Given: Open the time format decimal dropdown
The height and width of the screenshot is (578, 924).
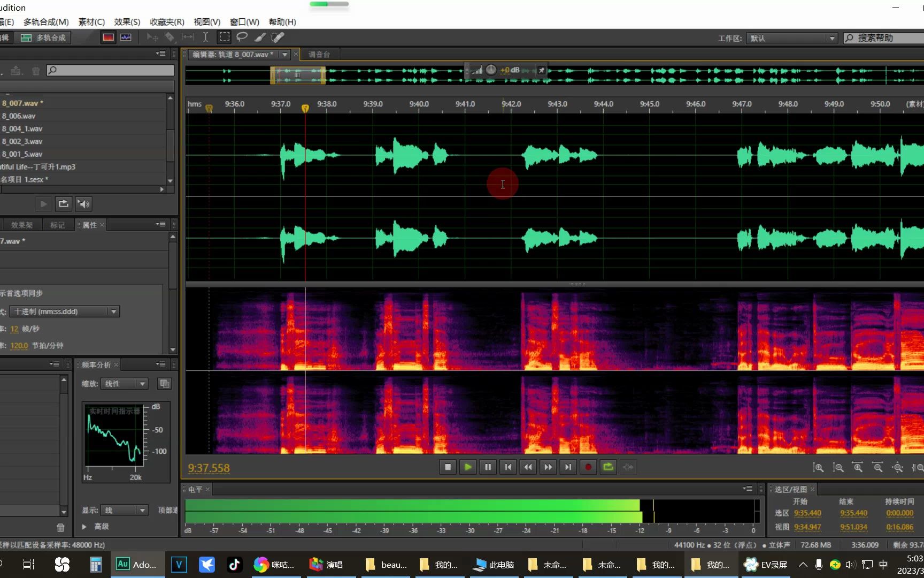Looking at the screenshot, I should [x=65, y=311].
